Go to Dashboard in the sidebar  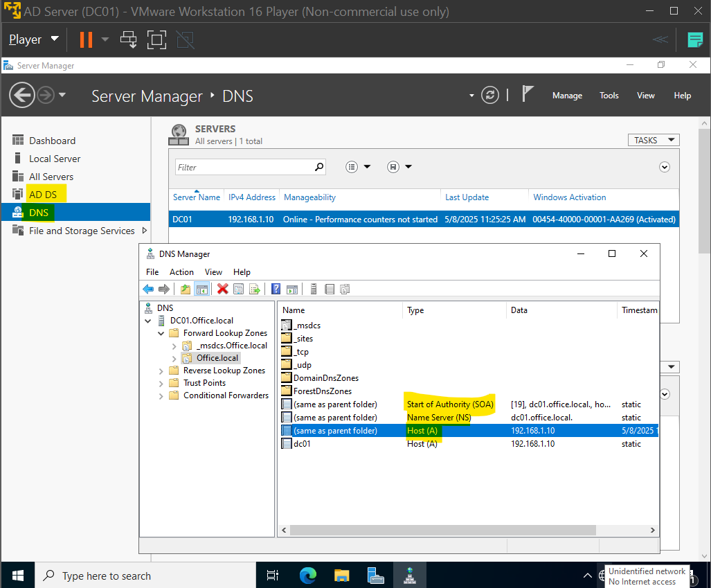[x=52, y=141]
